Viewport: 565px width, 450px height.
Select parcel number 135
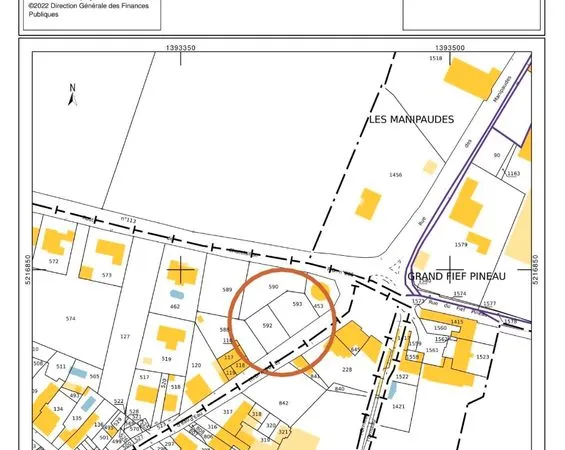77,418
